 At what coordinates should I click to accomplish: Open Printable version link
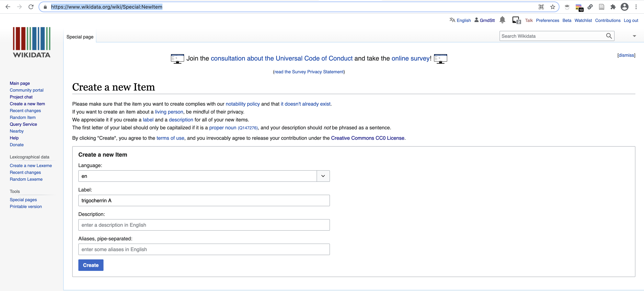click(x=26, y=207)
